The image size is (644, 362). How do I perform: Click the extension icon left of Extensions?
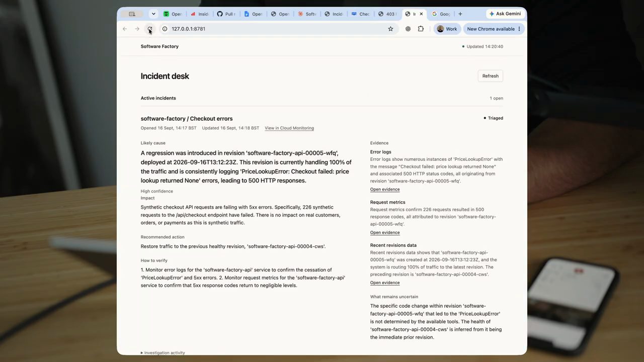pyautogui.click(x=408, y=29)
